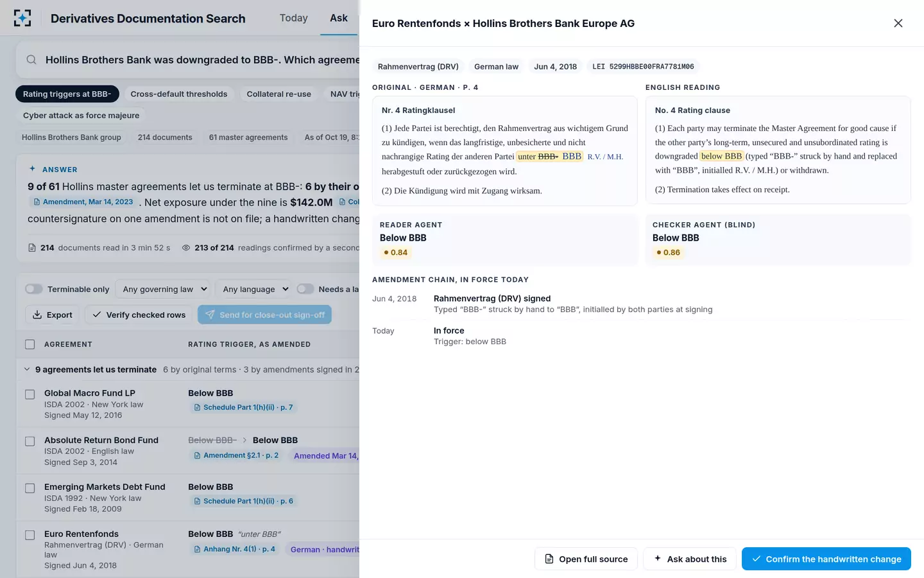Switch to the Ask tab
Image resolution: width=924 pixels, height=578 pixels.
tap(339, 18)
